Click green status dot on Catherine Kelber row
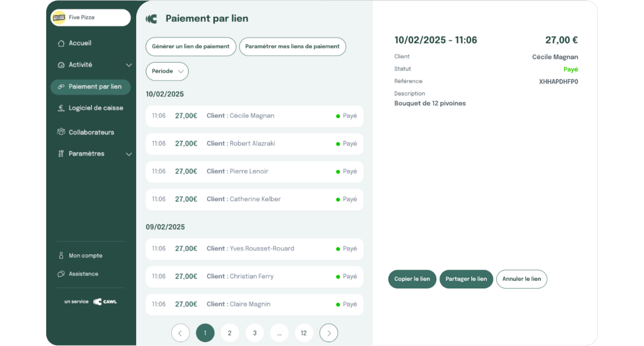 (x=338, y=200)
